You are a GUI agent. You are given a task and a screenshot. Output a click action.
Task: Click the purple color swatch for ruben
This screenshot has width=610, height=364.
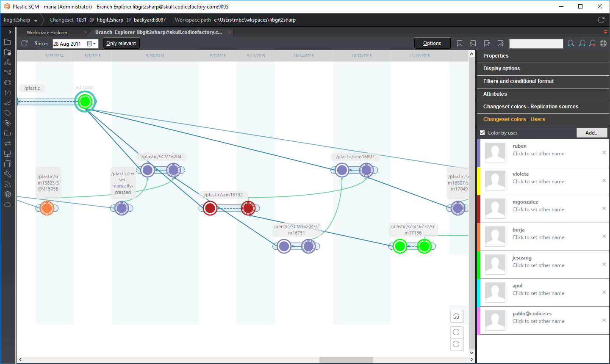(x=479, y=153)
